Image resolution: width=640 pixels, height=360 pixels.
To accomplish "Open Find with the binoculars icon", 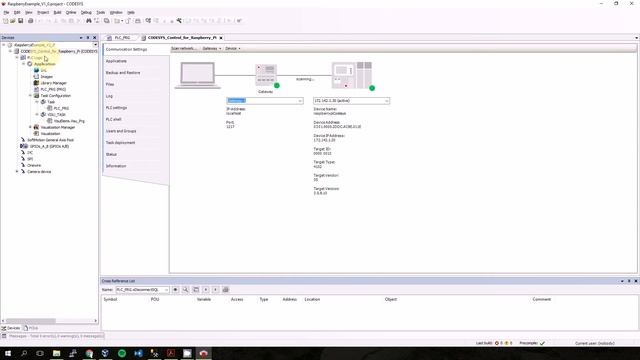I will click(89, 21).
